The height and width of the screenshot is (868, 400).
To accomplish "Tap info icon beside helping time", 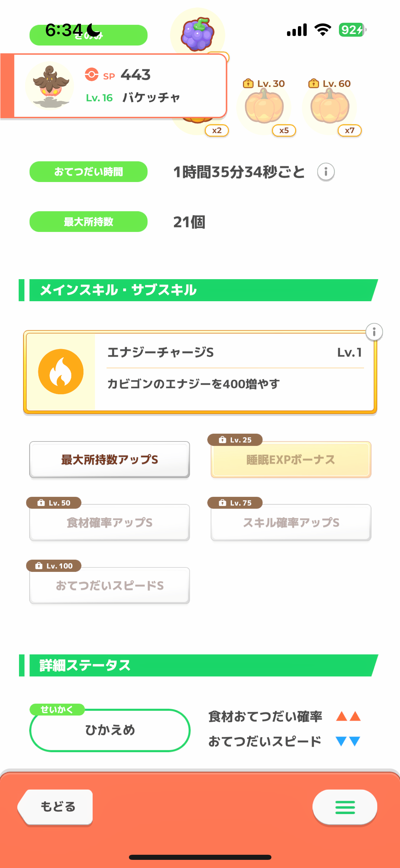I will pyautogui.click(x=326, y=172).
